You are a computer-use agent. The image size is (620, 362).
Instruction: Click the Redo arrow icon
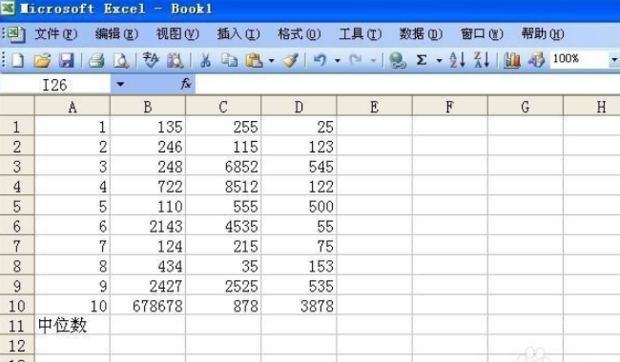coord(355,60)
